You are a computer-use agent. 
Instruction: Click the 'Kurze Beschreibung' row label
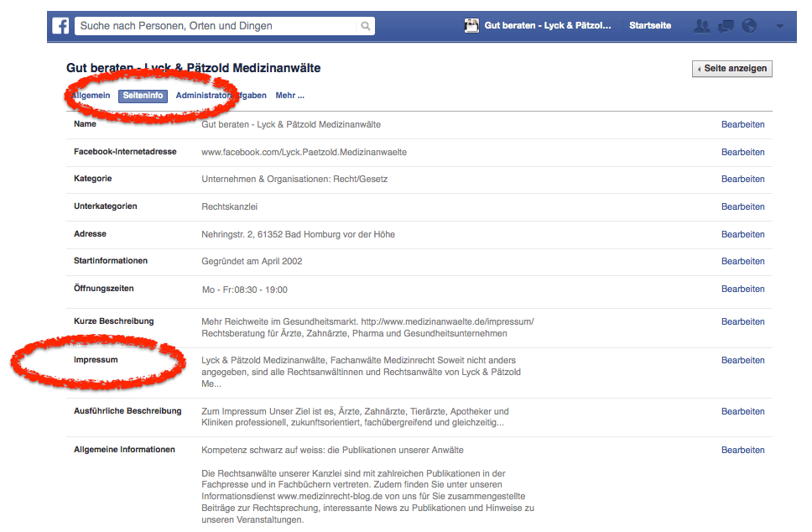click(114, 321)
